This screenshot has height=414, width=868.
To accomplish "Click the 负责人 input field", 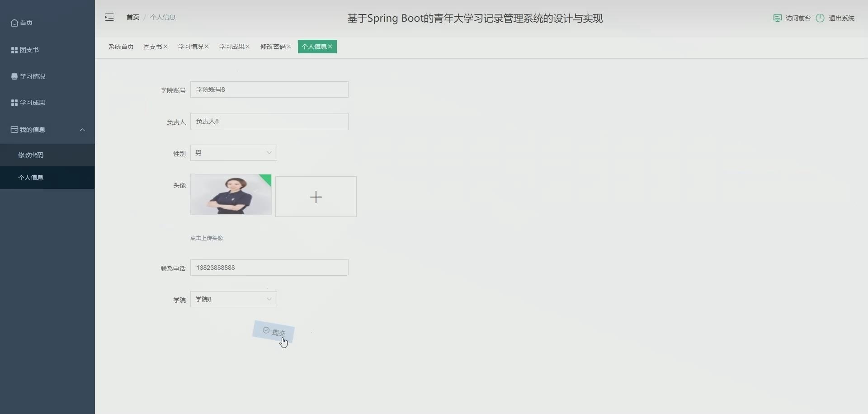I will (x=269, y=121).
